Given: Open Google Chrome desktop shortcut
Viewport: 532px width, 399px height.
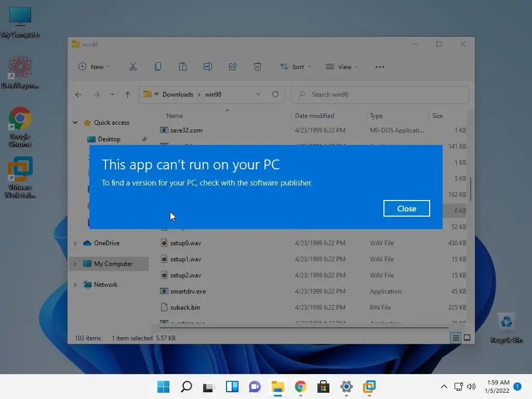Looking at the screenshot, I should click(x=20, y=127).
